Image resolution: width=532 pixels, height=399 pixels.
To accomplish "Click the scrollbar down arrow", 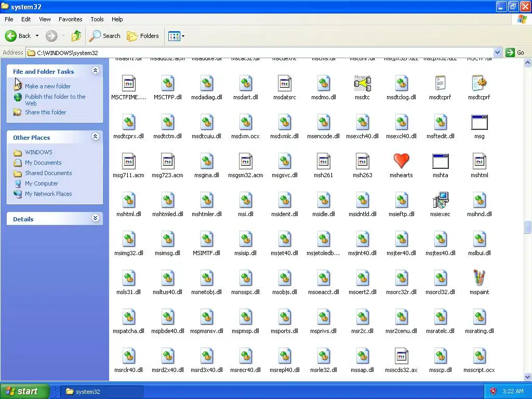I will 528,377.
